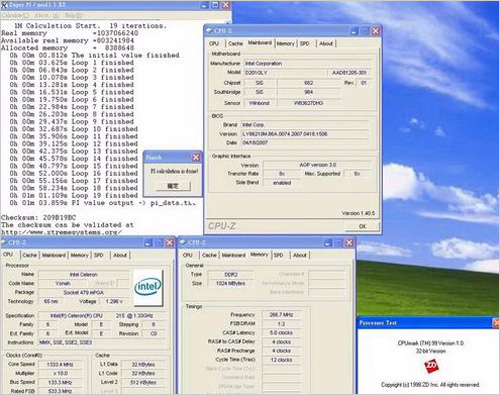Minimize the Super PI window
This screenshot has width=500, height=395.
coord(205,5)
